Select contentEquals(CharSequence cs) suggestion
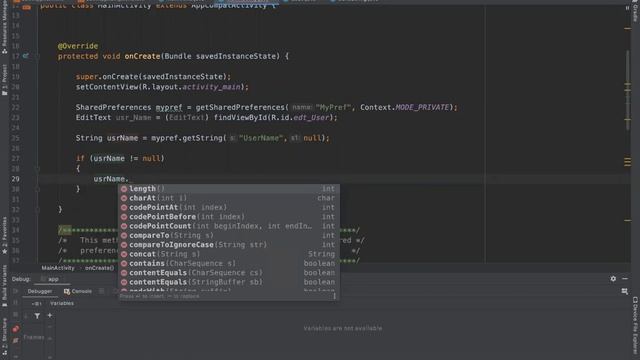The height and width of the screenshot is (360, 640). [229, 273]
